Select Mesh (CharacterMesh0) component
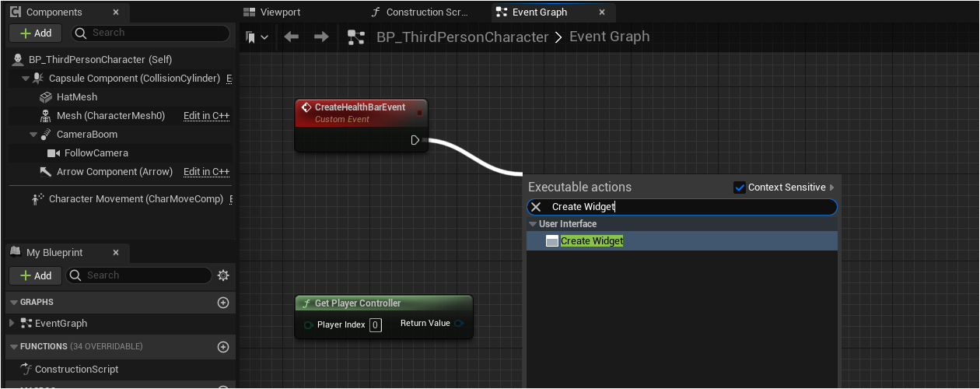 tap(111, 116)
